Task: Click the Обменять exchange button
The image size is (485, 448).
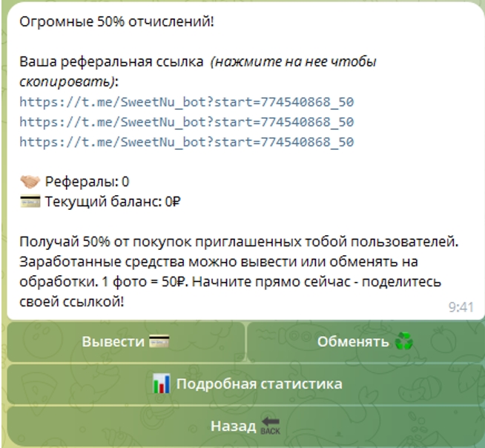Action: pyautogui.click(x=366, y=342)
